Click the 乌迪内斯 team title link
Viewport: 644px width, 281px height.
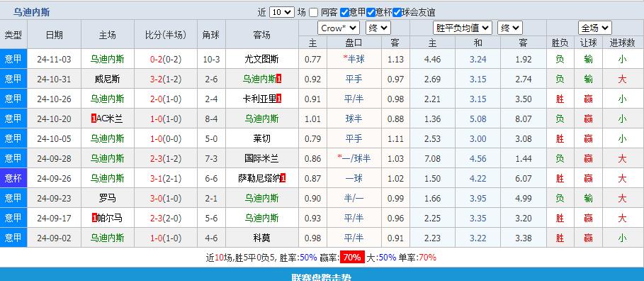coord(31,12)
